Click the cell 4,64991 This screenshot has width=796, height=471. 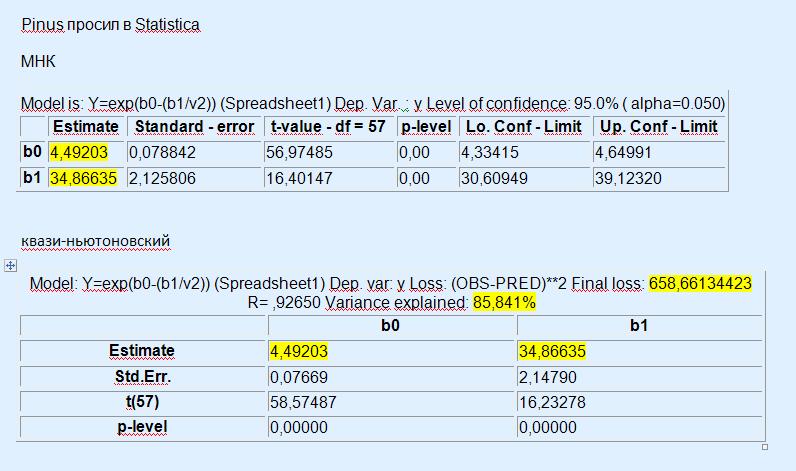623,152
